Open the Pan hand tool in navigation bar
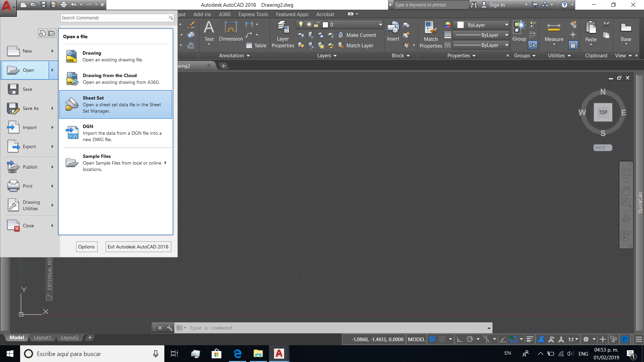644x362 pixels. [x=626, y=190]
